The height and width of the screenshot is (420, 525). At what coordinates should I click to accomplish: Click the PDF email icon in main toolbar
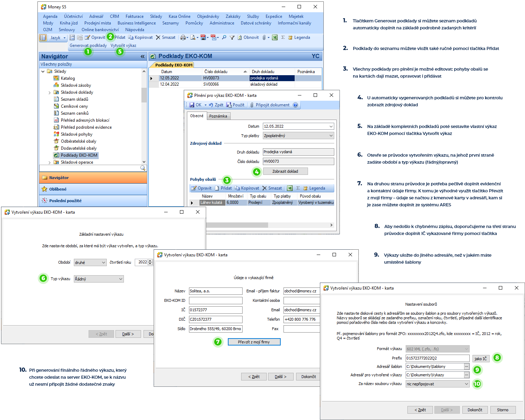(x=214, y=37)
